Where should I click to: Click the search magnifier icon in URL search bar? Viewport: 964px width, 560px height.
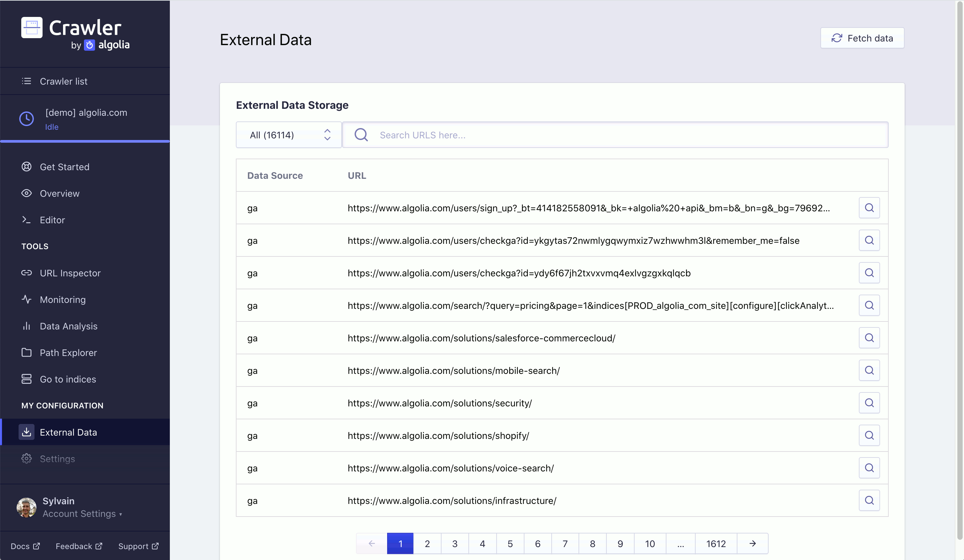tap(361, 135)
